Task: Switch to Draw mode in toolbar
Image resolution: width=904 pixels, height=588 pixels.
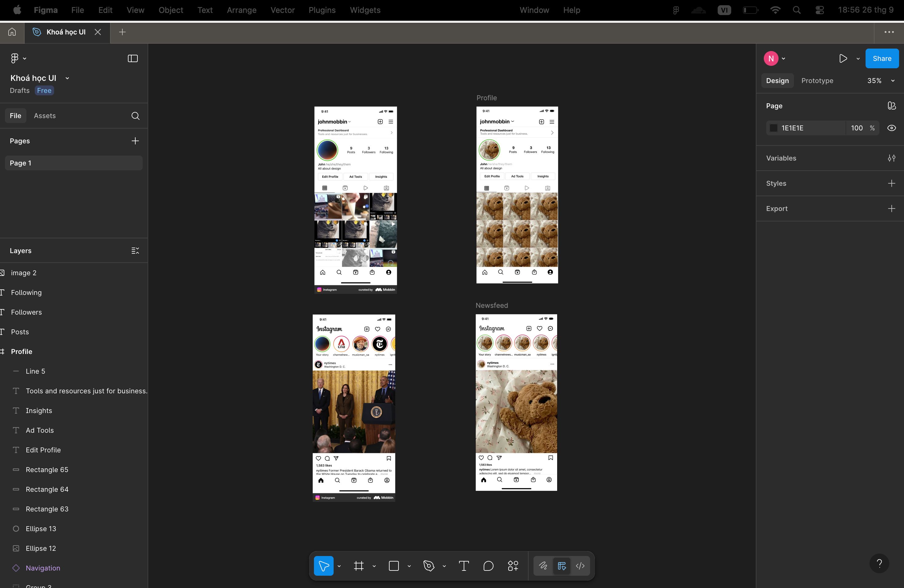Action: coord(543,566)
